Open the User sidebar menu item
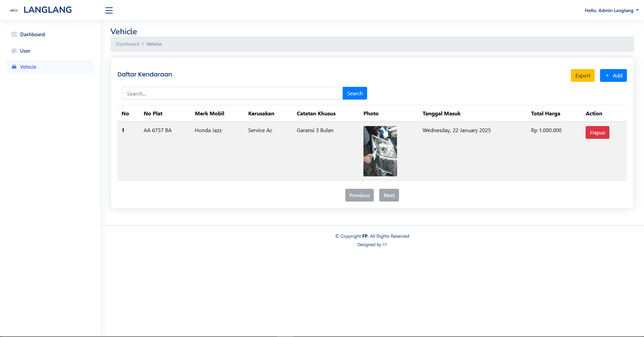 pos(25,51)
